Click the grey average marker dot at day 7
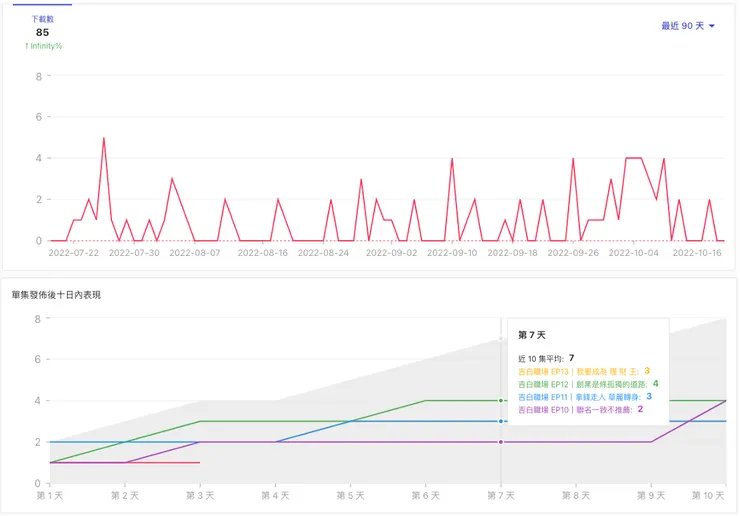Viewport: 740px width, 516px height. [x=501, y=338]
